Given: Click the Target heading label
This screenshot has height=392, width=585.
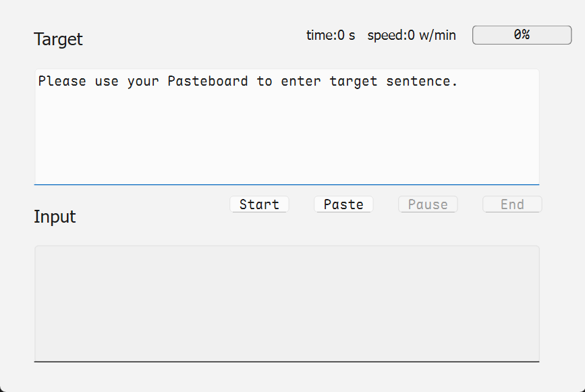Looking at the screenshot, I should [58, 39].
